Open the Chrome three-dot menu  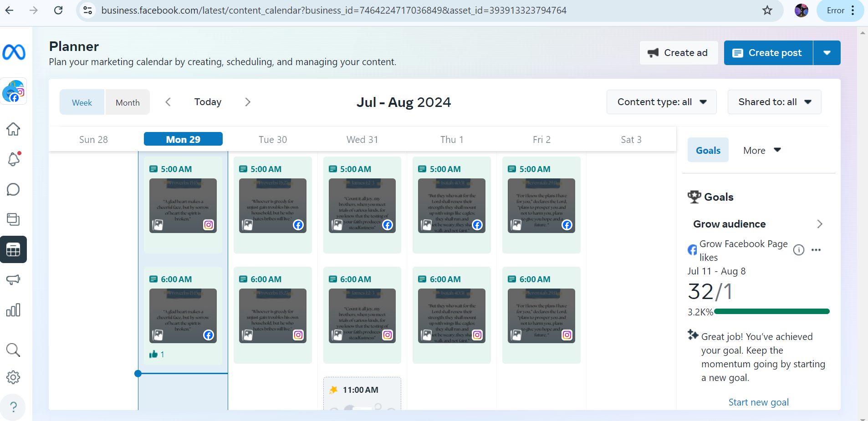(x=853, y=10)
